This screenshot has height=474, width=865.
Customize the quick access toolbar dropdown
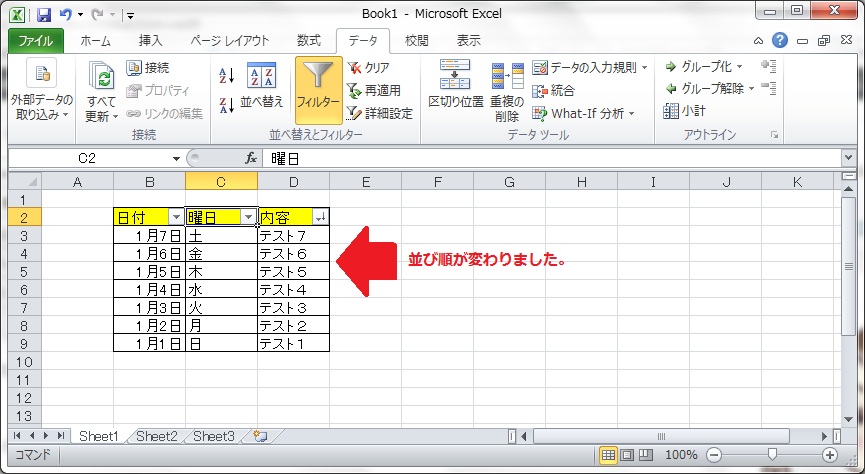point(130,16)
